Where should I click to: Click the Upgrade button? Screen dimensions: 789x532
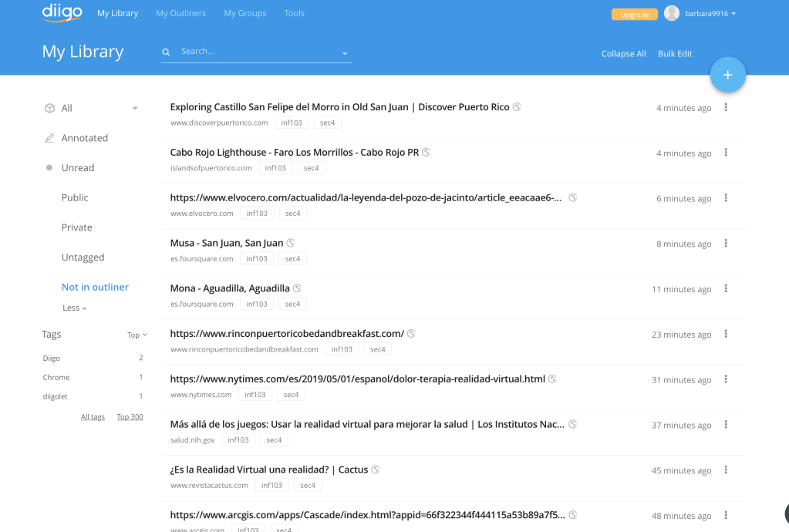(634, 15)
